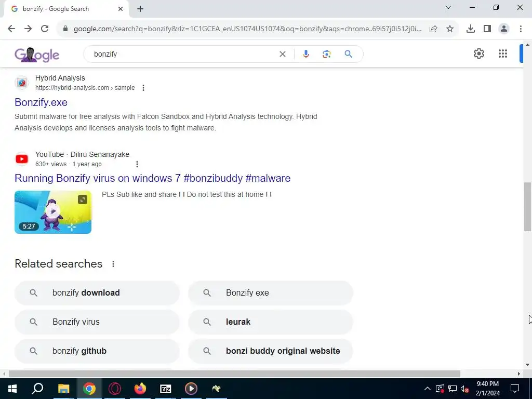Viewport: 532px width, 399px height.
Task: Open Firefox from taskbar
Action: [140, 389]
